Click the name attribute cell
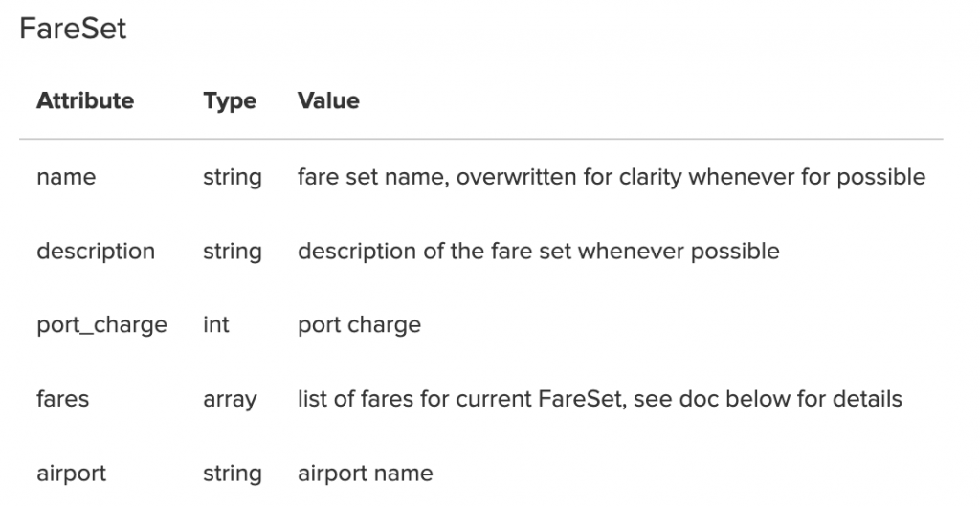 [x=66, y=177]
